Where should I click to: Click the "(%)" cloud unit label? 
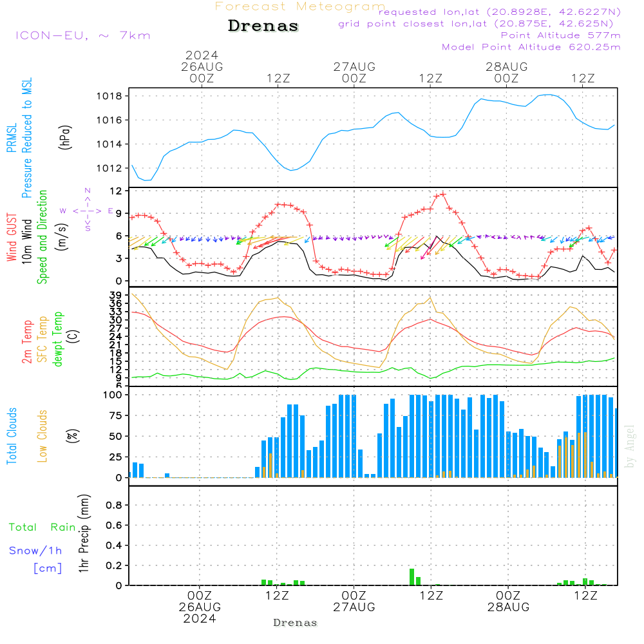click(72, 436)
